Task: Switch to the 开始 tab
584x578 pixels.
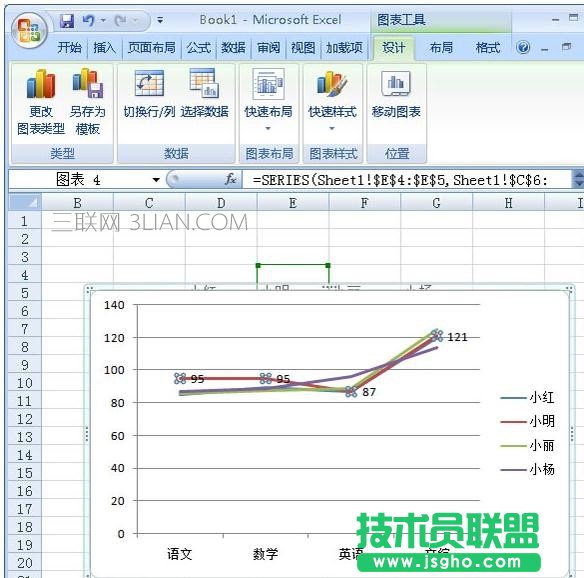Action: click(x=70, y=48)
